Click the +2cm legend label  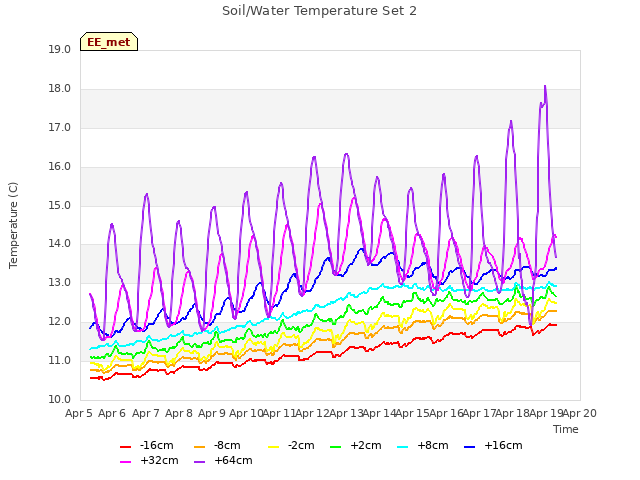(366, 445)
